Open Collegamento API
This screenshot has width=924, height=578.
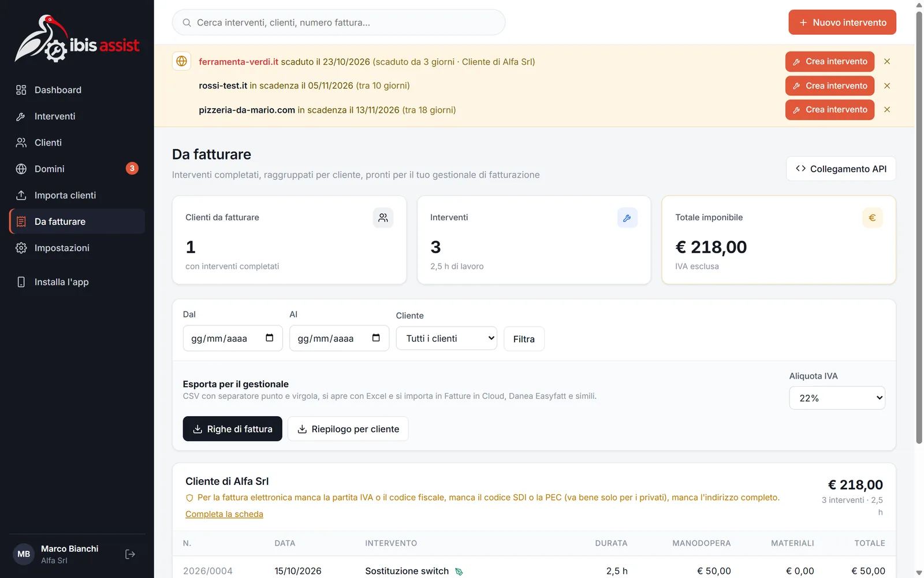841,169
